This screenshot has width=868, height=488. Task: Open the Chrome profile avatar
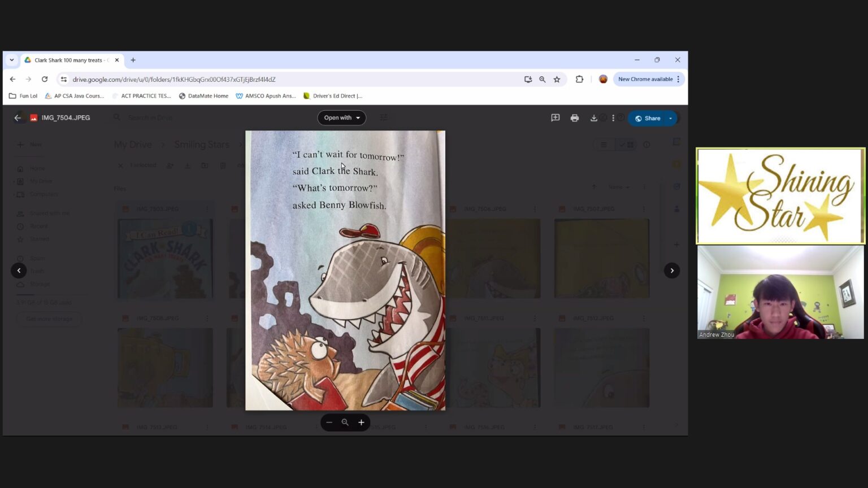[x=603, y=80]
